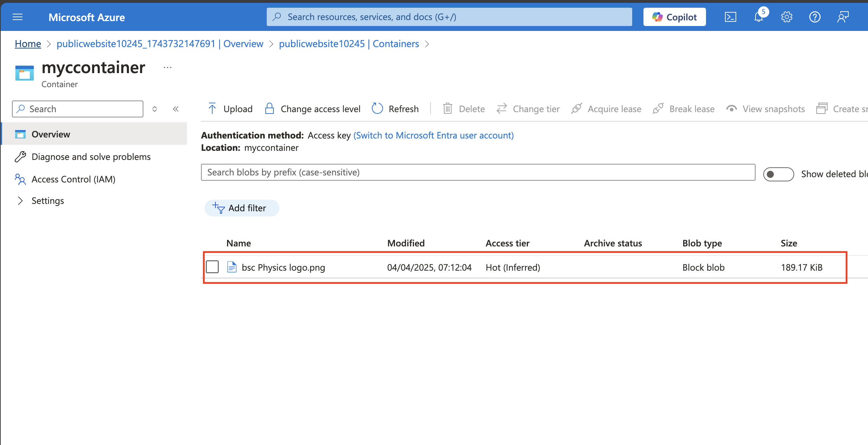Viewport: 868px width, 445px height.
Task: Focus the global resource search box
Action: 449,17
